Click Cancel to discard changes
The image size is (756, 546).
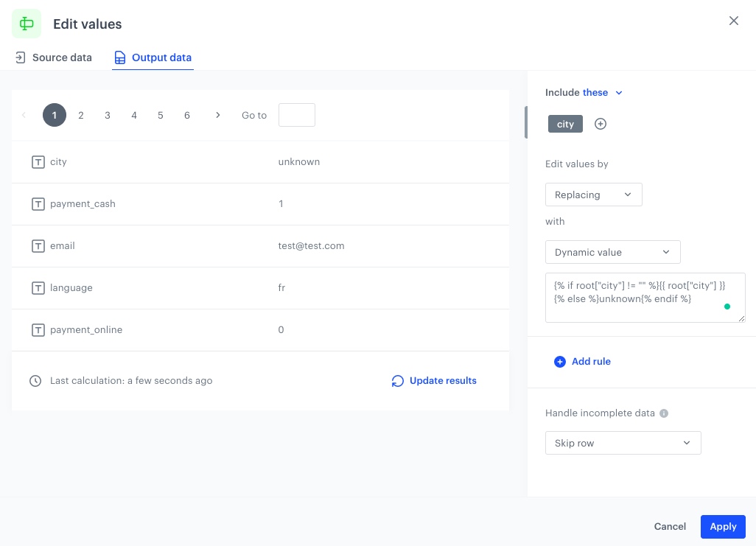point(670,526)
